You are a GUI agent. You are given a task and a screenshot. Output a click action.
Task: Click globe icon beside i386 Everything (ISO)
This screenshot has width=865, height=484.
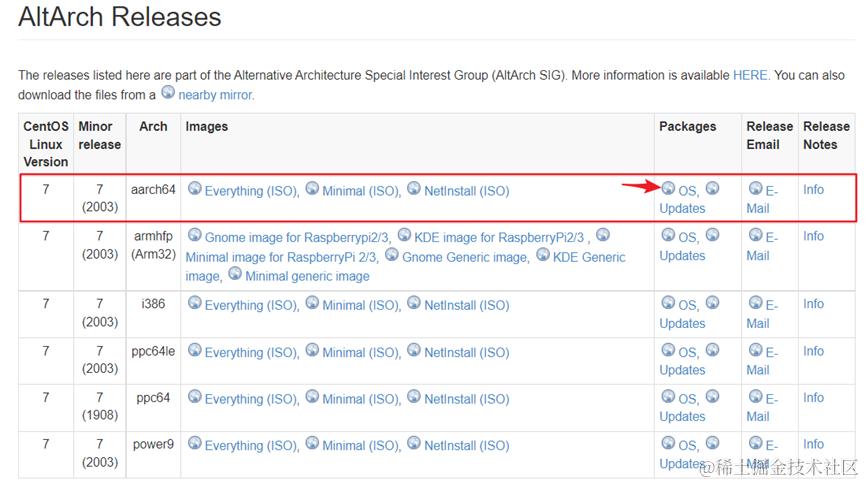tap(194, 302)
